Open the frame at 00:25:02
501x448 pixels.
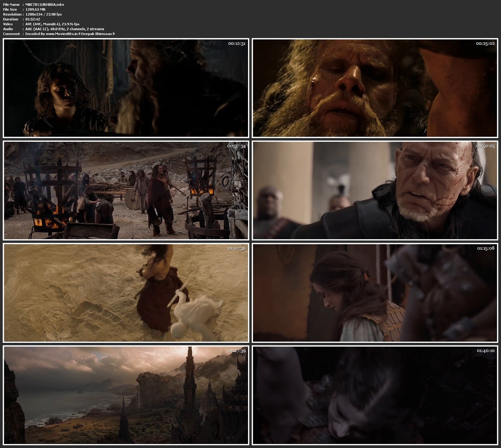click(x=375, y=88)
